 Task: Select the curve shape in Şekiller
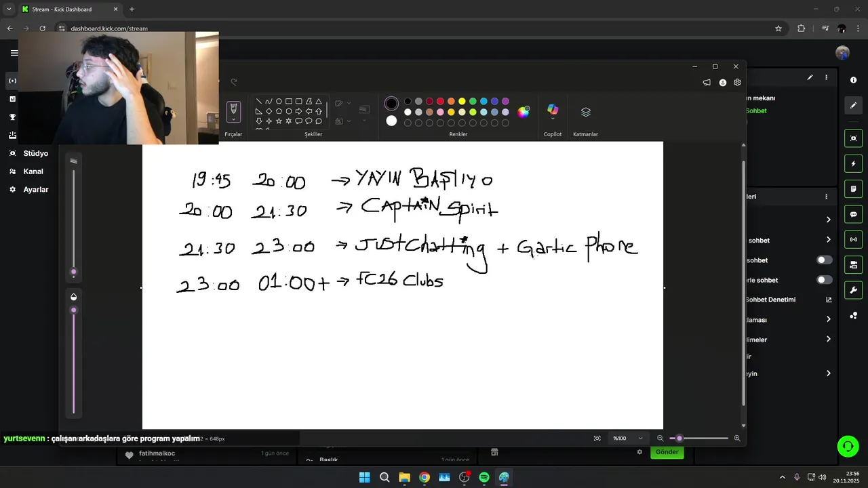(x=269, y=102)
